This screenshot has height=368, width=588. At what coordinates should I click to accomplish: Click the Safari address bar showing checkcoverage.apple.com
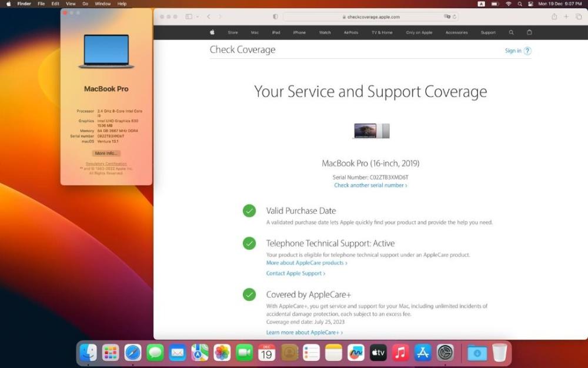(370, 16)
